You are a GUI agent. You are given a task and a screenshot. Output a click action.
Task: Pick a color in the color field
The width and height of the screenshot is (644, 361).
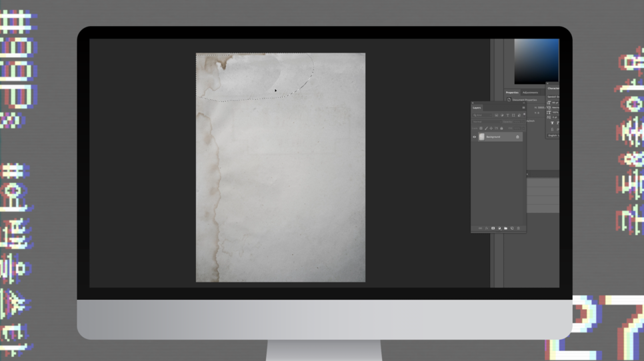537,61
